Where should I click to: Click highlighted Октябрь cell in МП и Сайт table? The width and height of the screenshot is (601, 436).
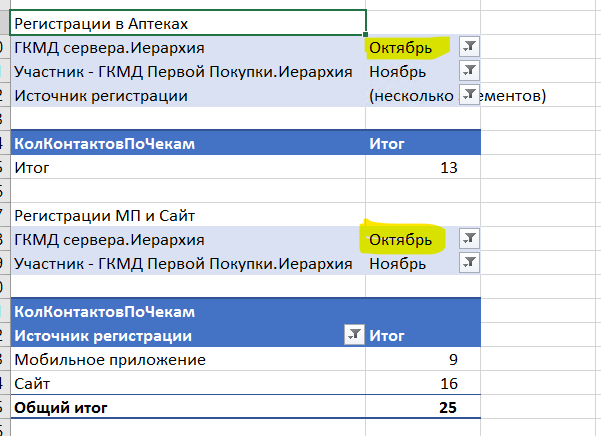(x=401, y=240)
